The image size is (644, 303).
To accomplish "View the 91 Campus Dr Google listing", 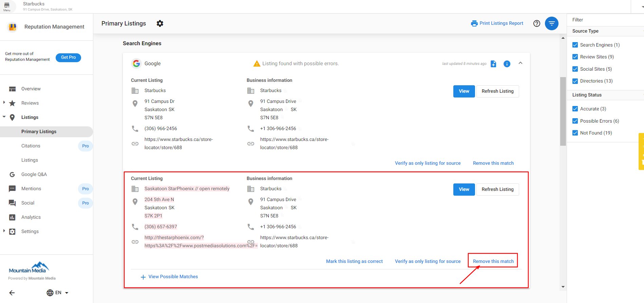I will pos(464,91).
